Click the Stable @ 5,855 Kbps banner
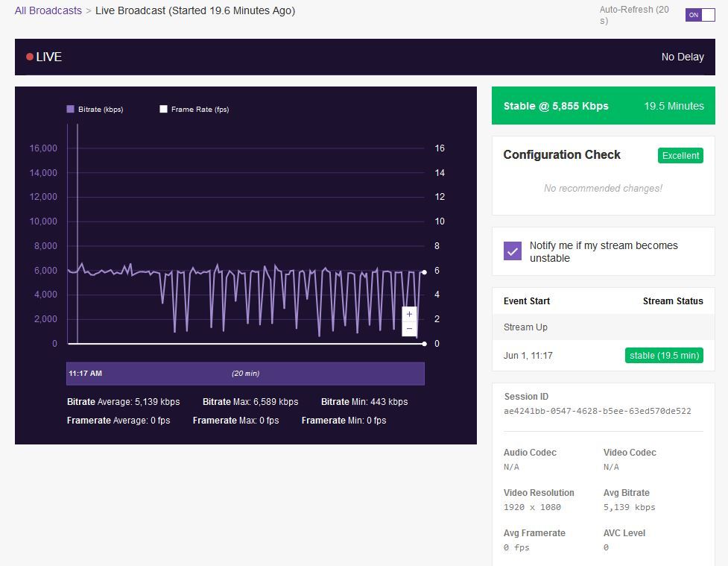The height and width of the screenshot is (566, 728). [x=603, y=105]
